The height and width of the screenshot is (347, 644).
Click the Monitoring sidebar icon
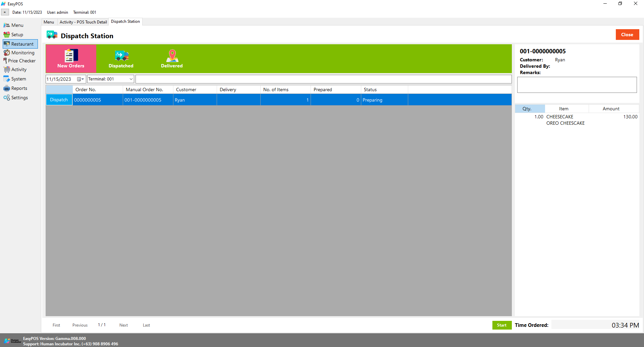[6, 53]
